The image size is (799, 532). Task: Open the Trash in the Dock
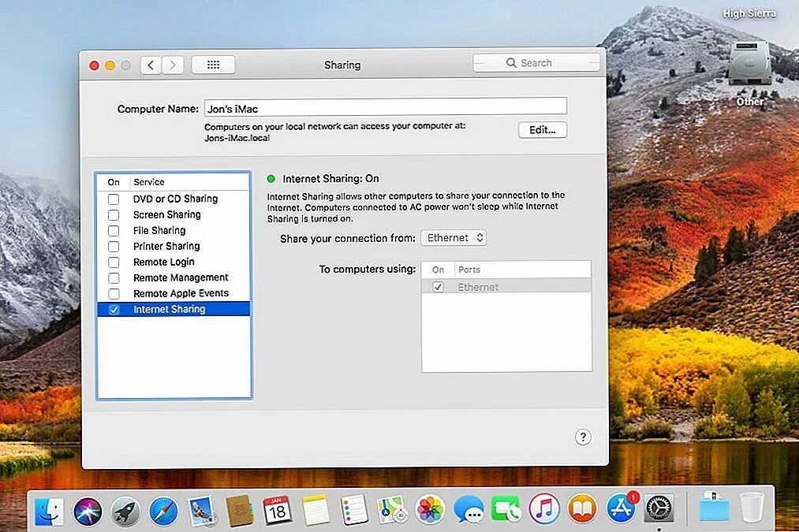tap(752, 507)
